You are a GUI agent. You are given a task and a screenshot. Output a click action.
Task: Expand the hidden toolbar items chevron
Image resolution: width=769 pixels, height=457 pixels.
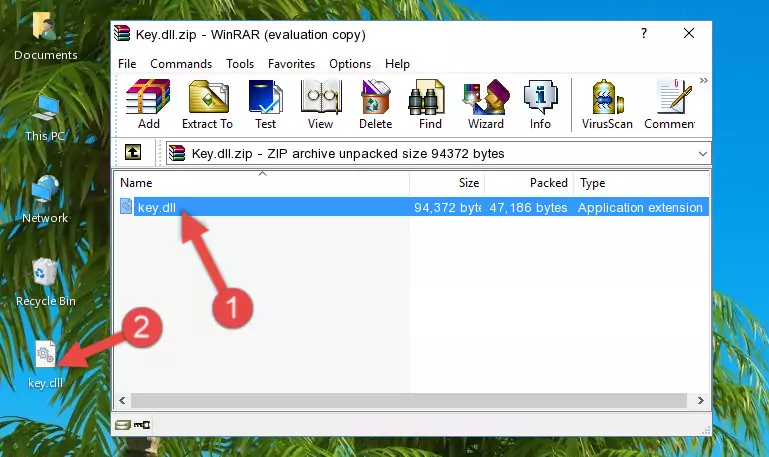point(704,80)
